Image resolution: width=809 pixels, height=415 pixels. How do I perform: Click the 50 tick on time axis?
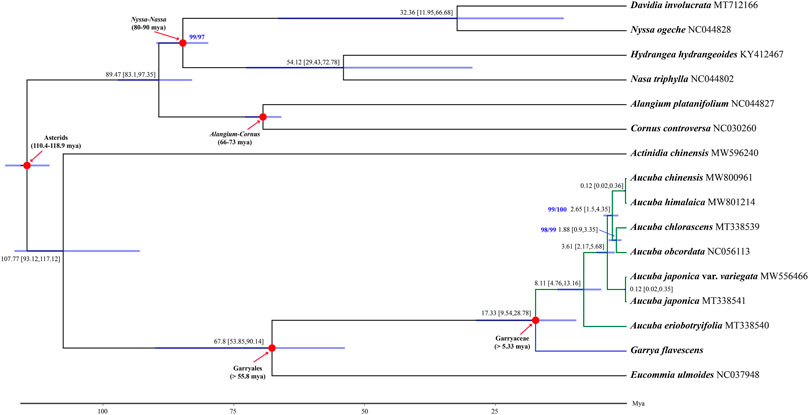coord(364,411)
